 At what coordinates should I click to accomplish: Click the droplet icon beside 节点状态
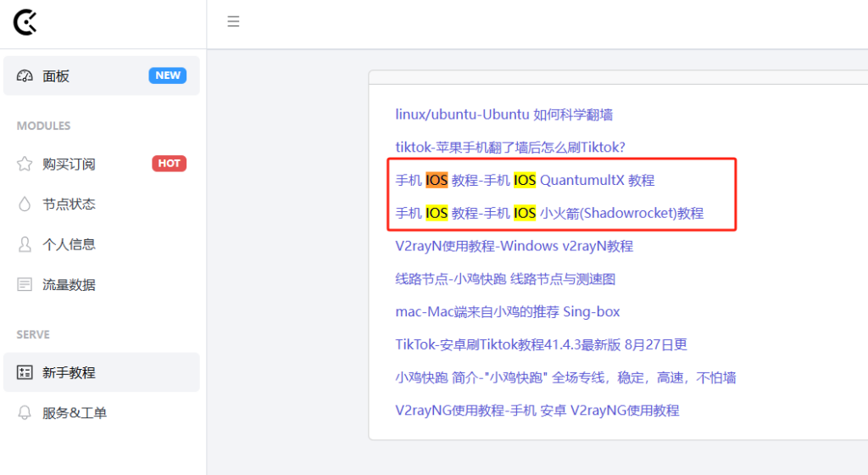25,204
